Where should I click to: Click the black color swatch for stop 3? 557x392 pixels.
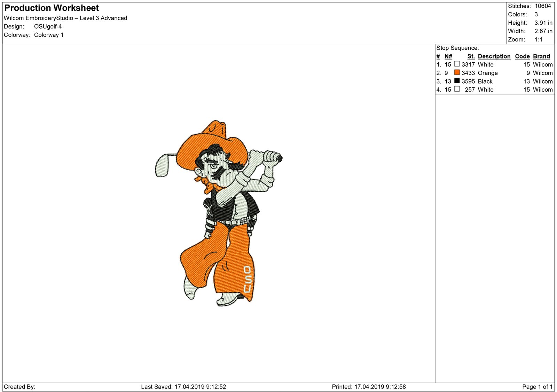pyautogui.click(x=457, y=81)
